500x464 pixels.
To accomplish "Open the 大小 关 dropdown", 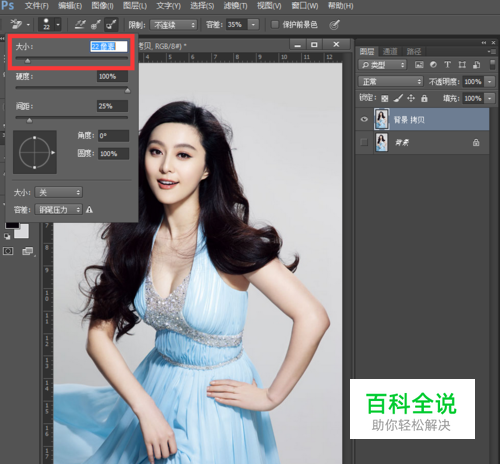I will (x=59, y=192).
